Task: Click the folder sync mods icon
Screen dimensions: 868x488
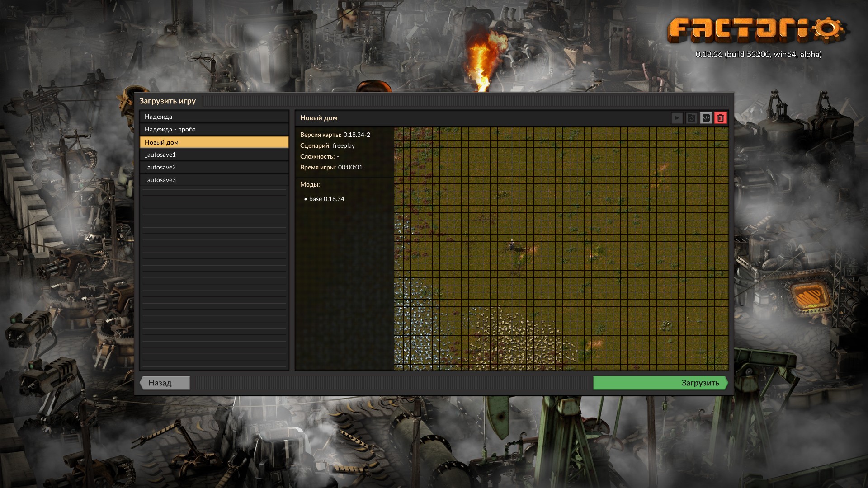Action: 691,118
